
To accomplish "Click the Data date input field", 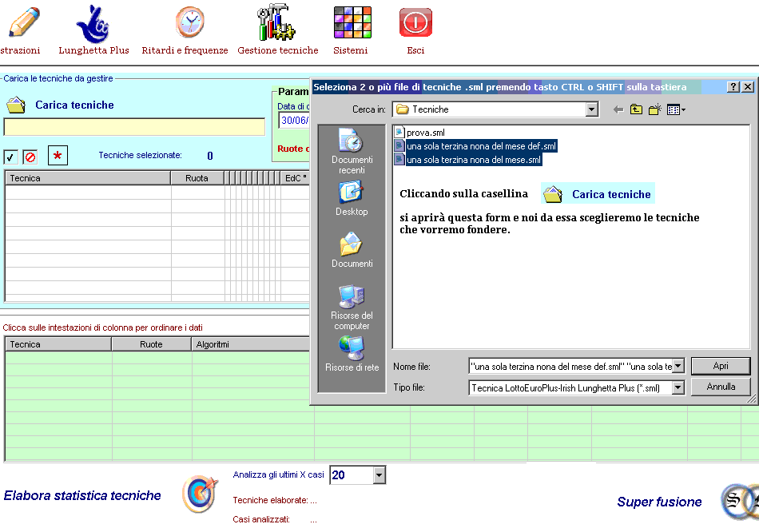I will tap(294, 120).
